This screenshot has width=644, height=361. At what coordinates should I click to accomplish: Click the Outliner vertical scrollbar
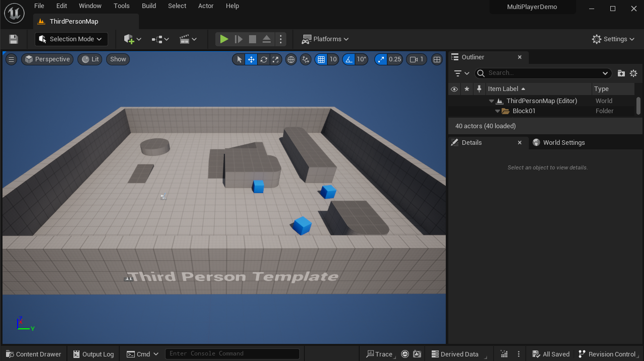tap(638, 106)
